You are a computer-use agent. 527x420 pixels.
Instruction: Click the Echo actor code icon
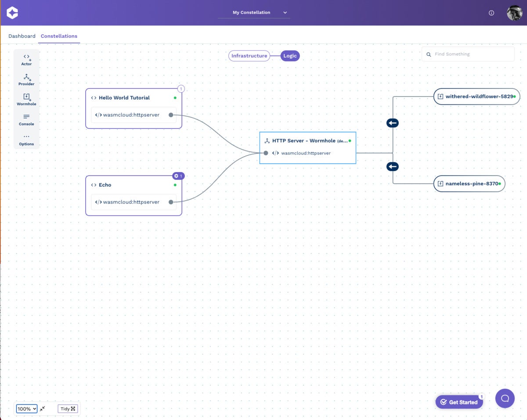94,185
